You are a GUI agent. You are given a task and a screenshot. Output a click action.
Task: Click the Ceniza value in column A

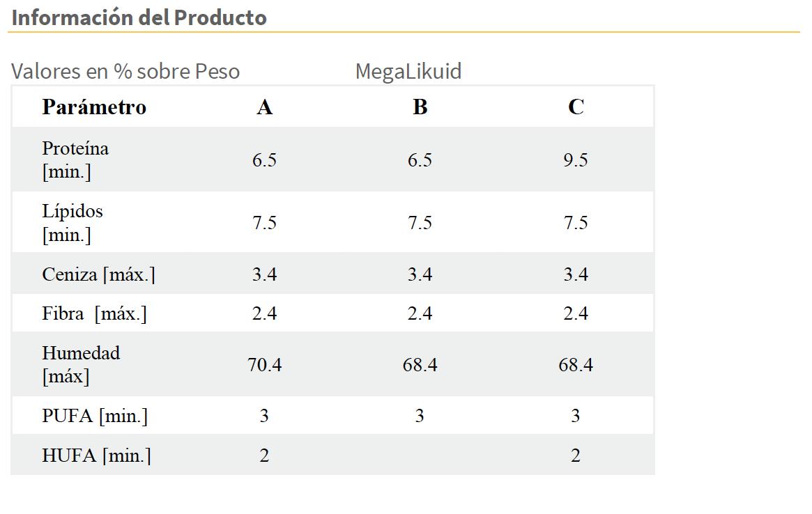(x=264, y=274)
